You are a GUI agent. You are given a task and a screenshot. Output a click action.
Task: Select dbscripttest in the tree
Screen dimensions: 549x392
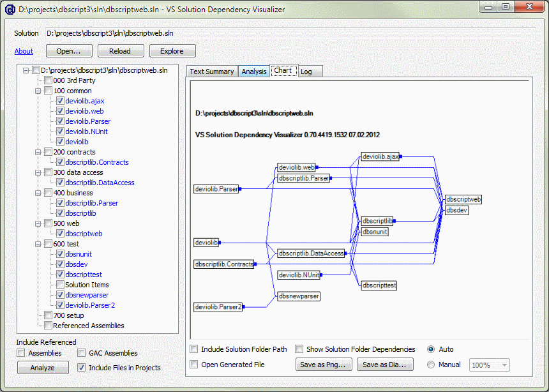pyautogui.click(x=84, y=275)
